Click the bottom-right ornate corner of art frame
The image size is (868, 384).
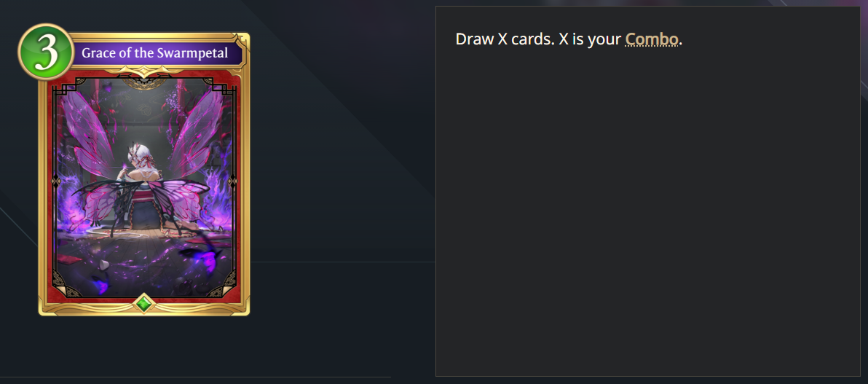click(x=226, y=286)
